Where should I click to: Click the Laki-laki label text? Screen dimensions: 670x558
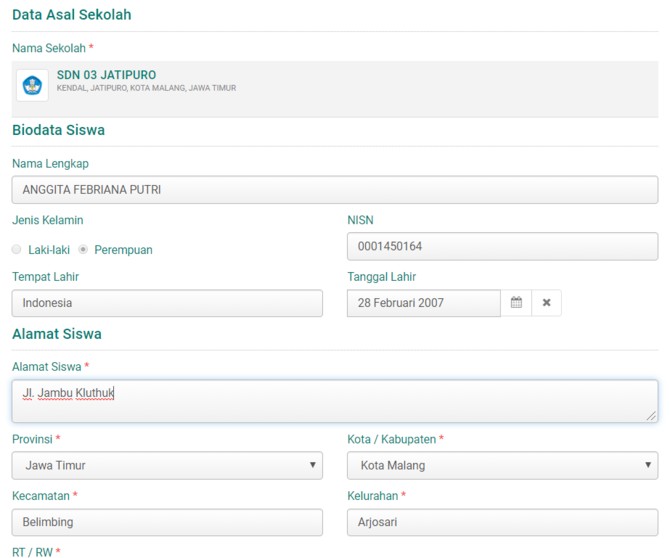point(49,250)
